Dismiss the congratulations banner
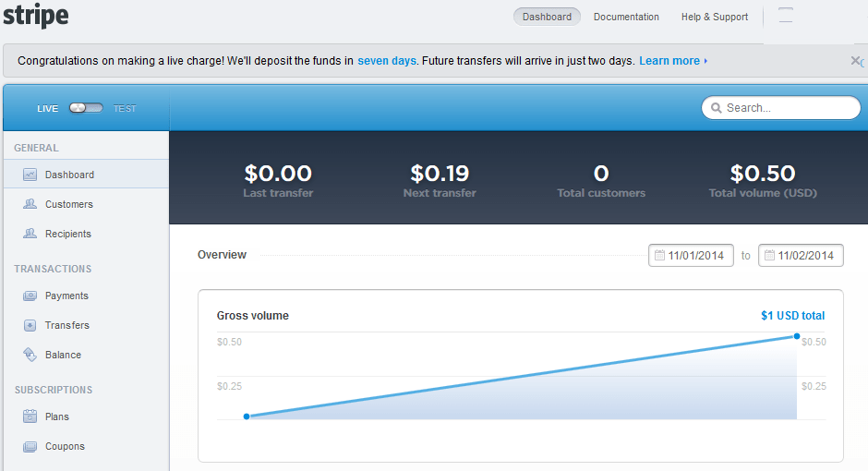 coord(855,61)
